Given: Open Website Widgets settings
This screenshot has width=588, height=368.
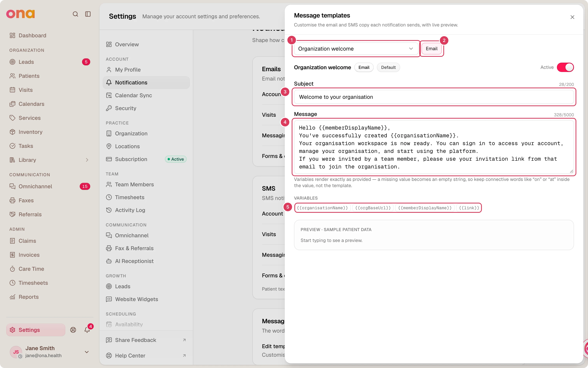Looking at the screenshot, I should point(146,299).
